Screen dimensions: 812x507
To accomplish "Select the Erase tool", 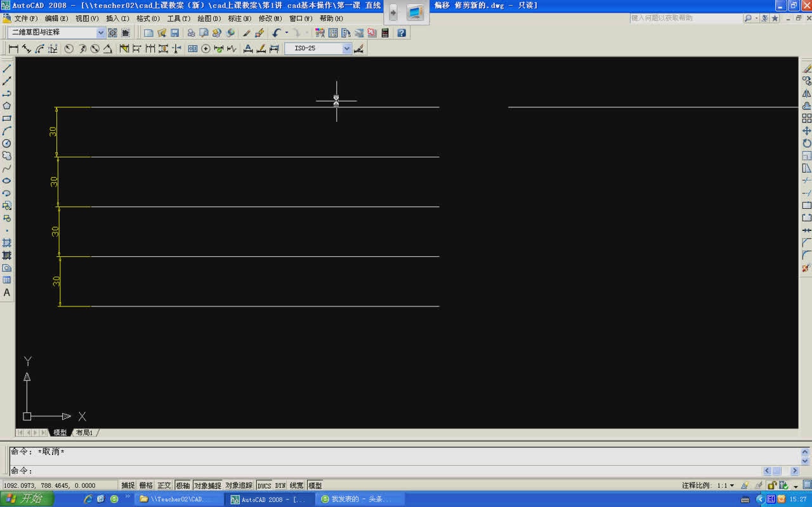I will [x=807, y=69].
